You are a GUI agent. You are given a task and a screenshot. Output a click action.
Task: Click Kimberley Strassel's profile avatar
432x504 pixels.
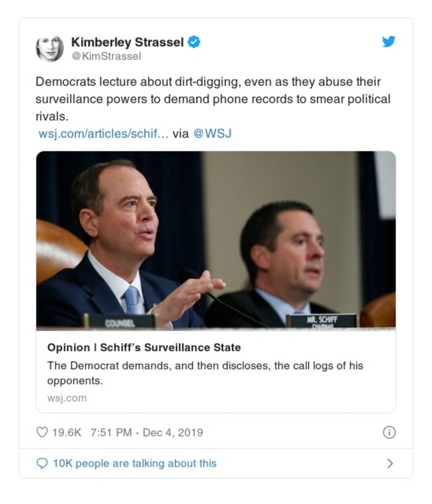[50, 48]
